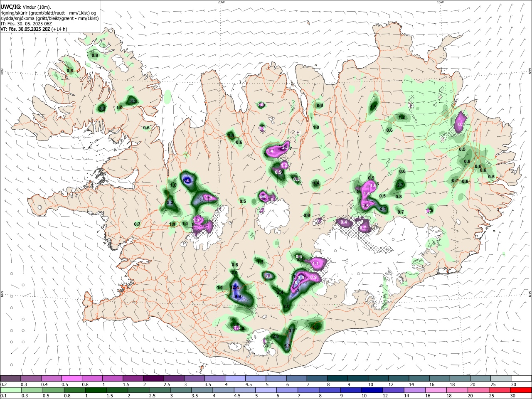
Task: Click the '15W' longitude label
Action: 440,2
